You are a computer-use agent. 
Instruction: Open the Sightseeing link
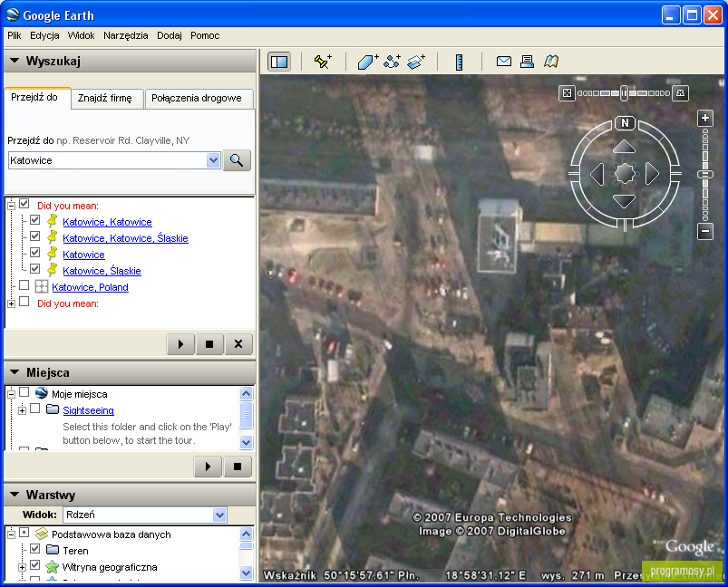(88, 410)
